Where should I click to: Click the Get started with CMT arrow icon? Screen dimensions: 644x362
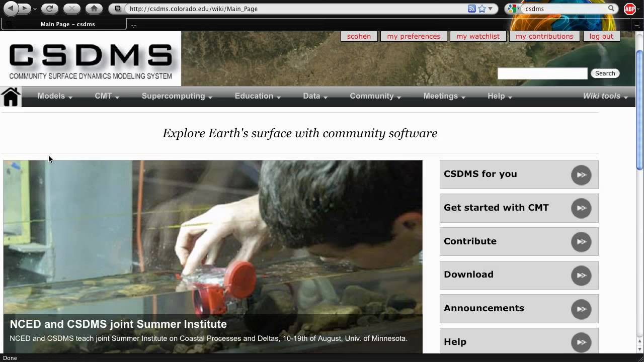581,208
